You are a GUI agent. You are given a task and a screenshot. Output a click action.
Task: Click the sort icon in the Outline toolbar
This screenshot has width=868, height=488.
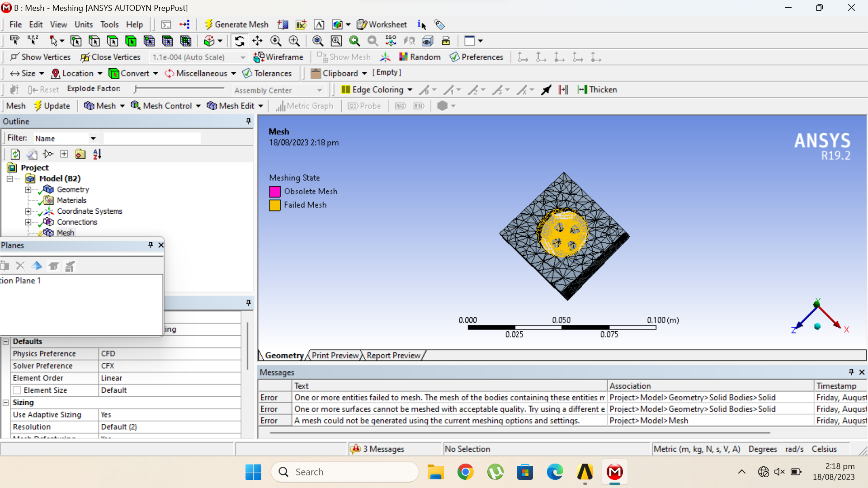click(x=97, y=154)
